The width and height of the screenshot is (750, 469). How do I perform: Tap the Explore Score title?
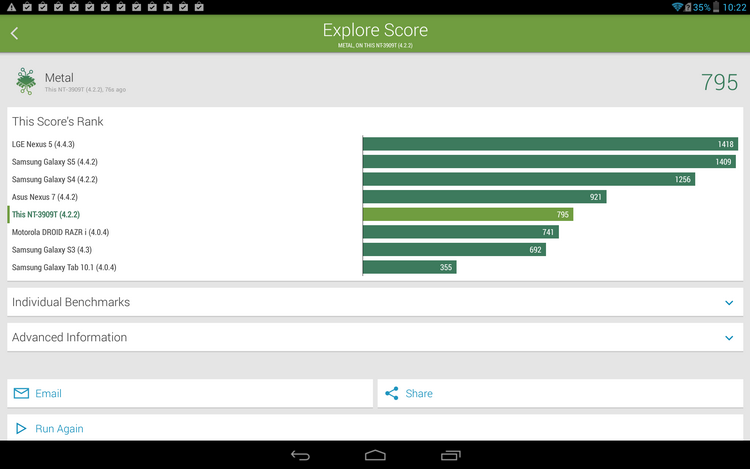[375, 30]
